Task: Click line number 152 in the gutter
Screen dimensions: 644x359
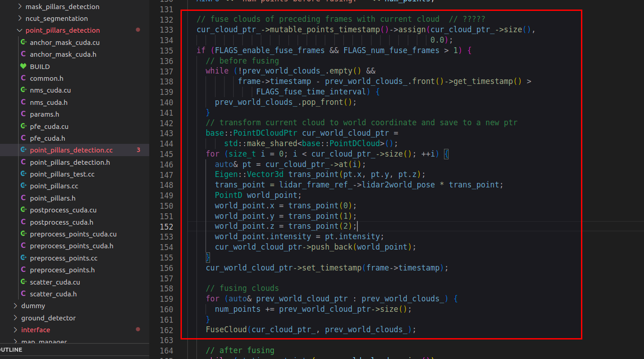Action: click(166, 226)
